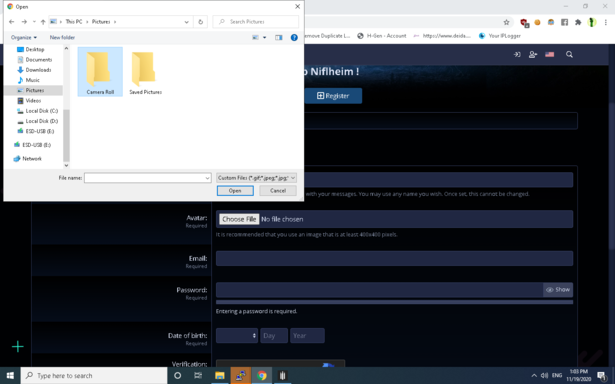
Task: Click the Password input field
Action: (379, 290)
